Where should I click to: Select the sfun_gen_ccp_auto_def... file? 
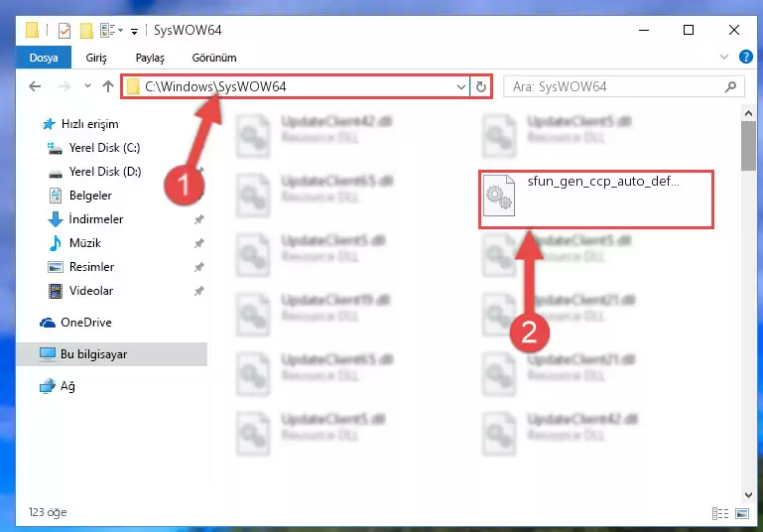(596, 199)
